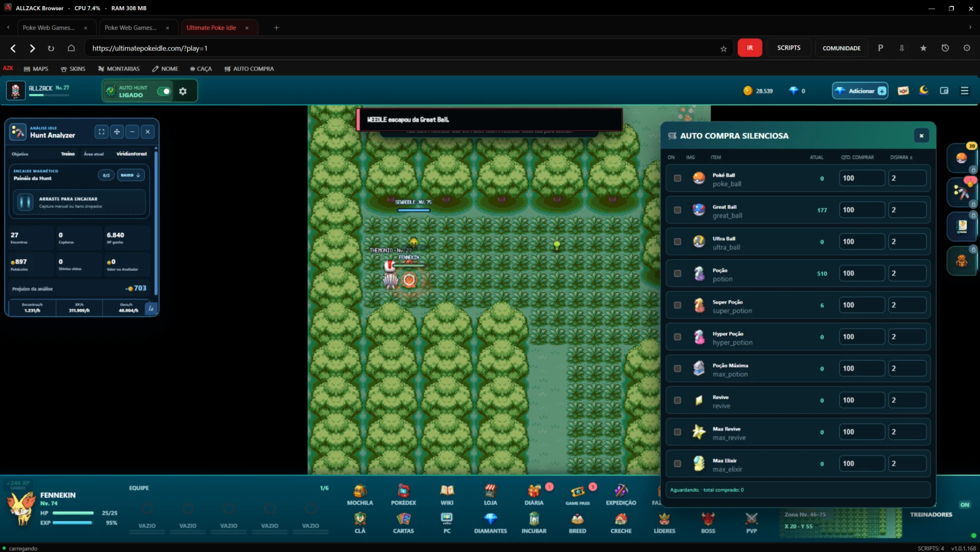The height and width of the screenshot is (552, 980).
Task: Open the Baixo dropdown in Hunt Analyzer
Action: (x=130, y=175)
